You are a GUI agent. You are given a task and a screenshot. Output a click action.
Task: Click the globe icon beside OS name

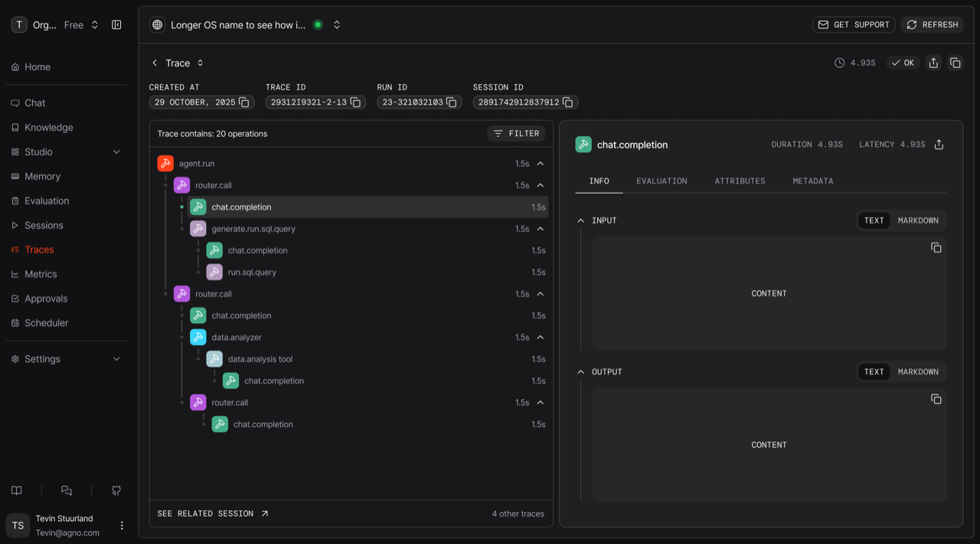[x=157, y=24]
